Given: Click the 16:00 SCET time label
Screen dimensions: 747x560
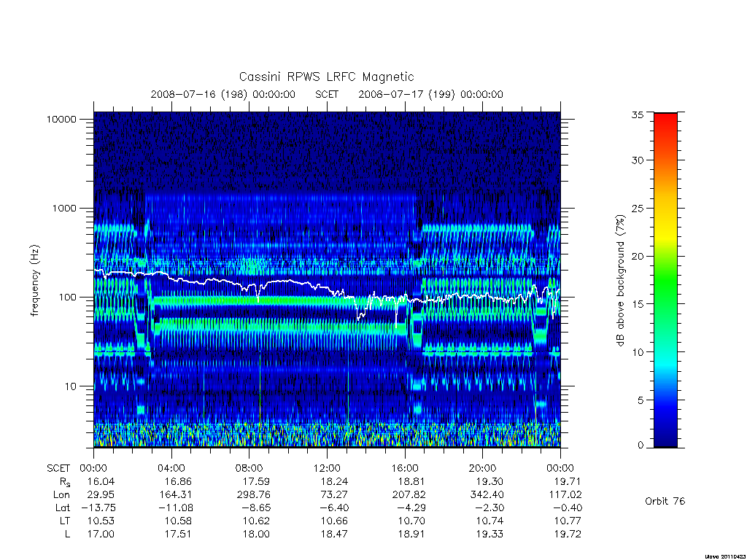Looking at the screenshot, I should pos(405,468).
